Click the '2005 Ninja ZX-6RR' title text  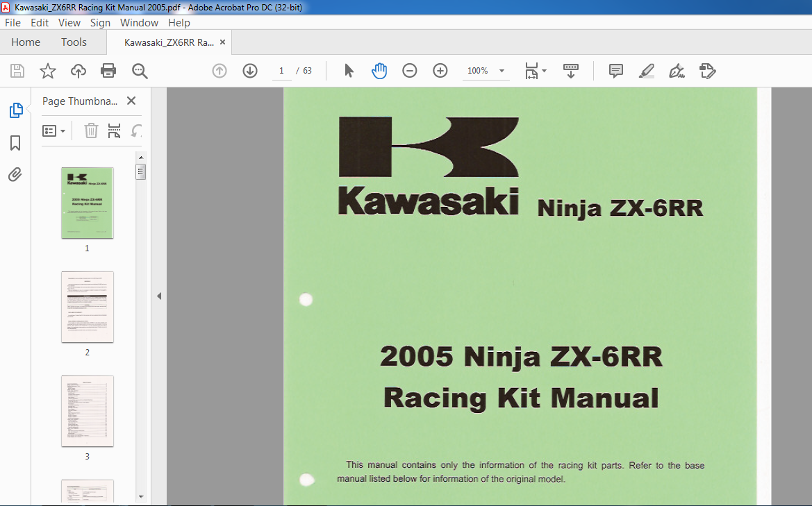(521, 357)
